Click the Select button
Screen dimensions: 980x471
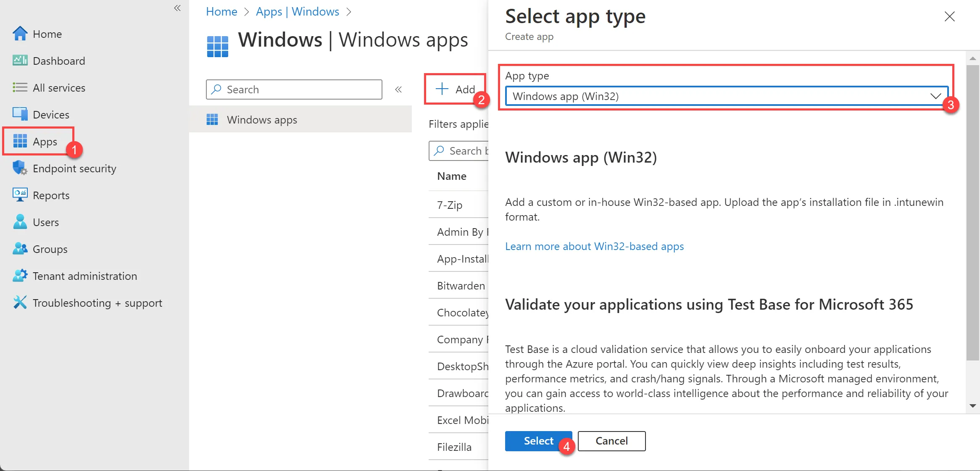point(538,441)
